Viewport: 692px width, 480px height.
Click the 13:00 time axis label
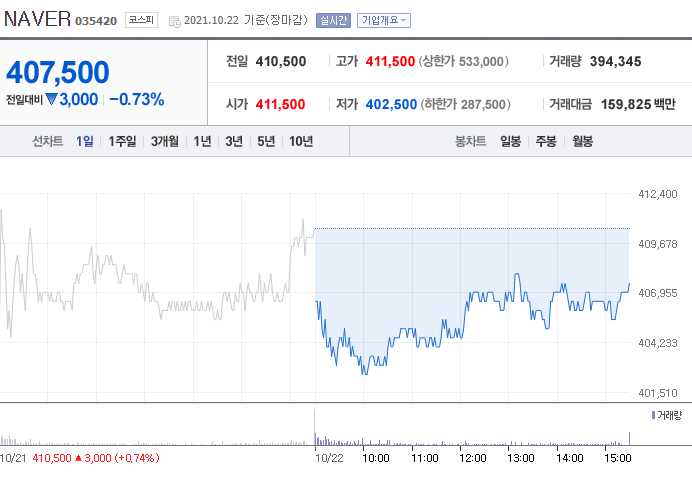coord(521,458)
